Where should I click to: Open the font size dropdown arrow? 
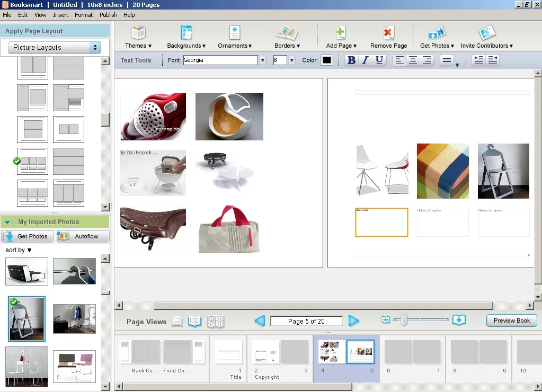point(292,60)
